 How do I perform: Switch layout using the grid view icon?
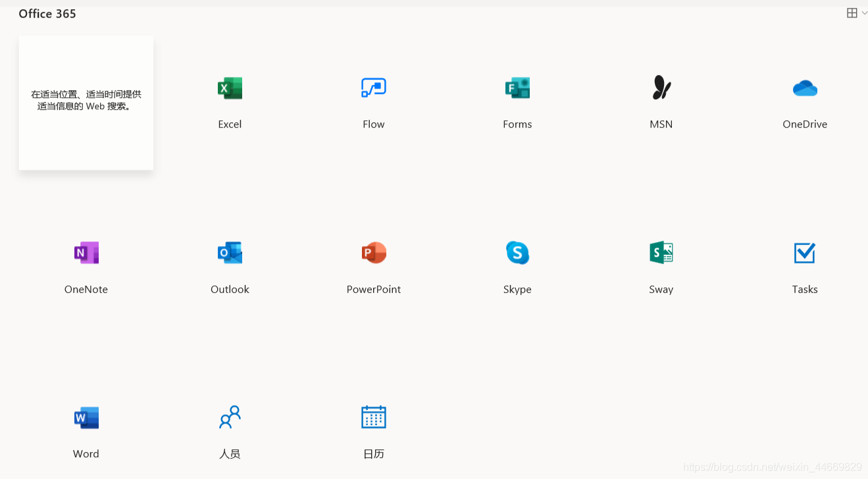[x=852, y=13]
